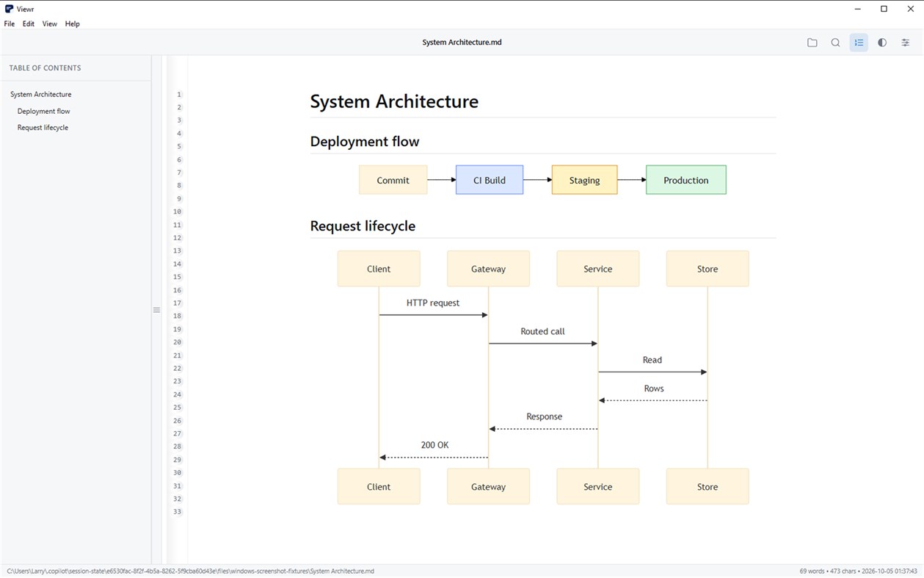Click the top Store participant box
Image resolution: width=924 pixels, height=578 pixels.
[x=707, y=269]
